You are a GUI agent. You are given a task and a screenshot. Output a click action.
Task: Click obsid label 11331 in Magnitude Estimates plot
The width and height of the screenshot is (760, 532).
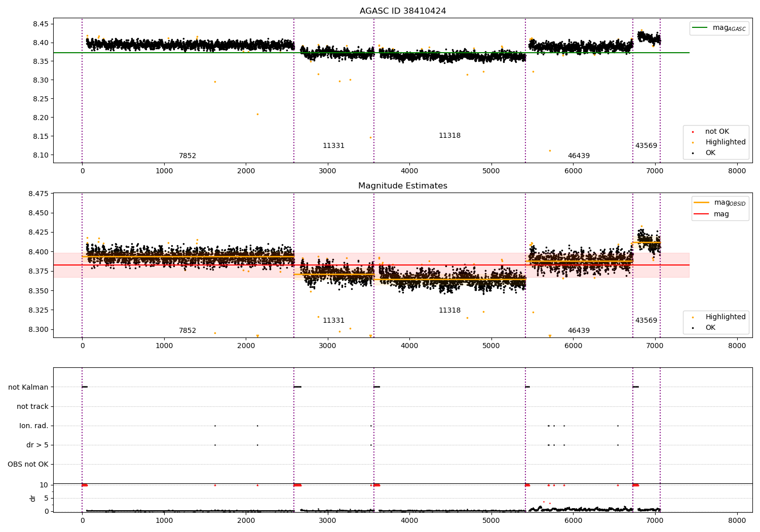(x=333, y=321)
